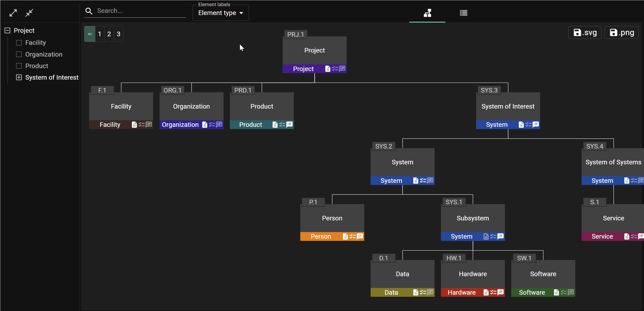Switch to the hierarchy diagram view tab

(427, 13)
